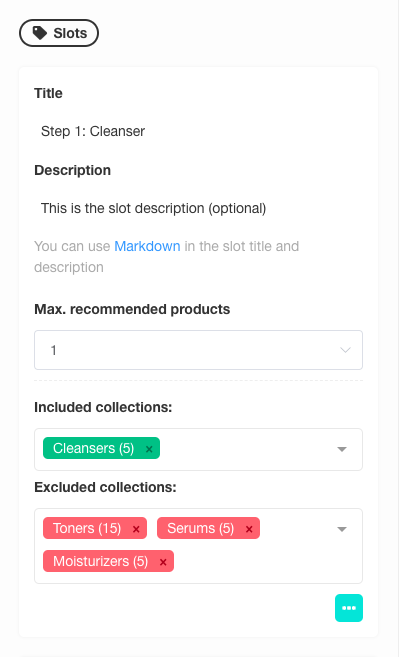399x657 pixels.
Task: Remove Cleansers (5) from included collections
Action: tap(149, 449)
